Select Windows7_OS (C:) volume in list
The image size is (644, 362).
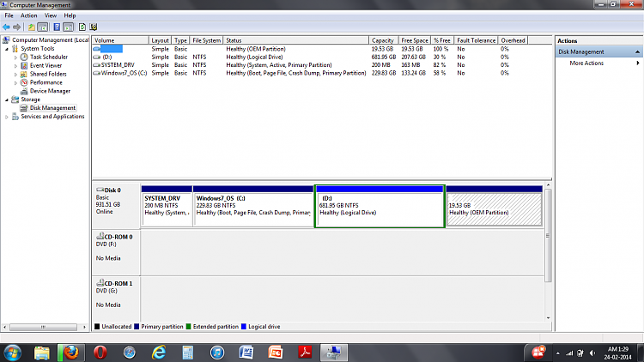click(x=124, y=73)
